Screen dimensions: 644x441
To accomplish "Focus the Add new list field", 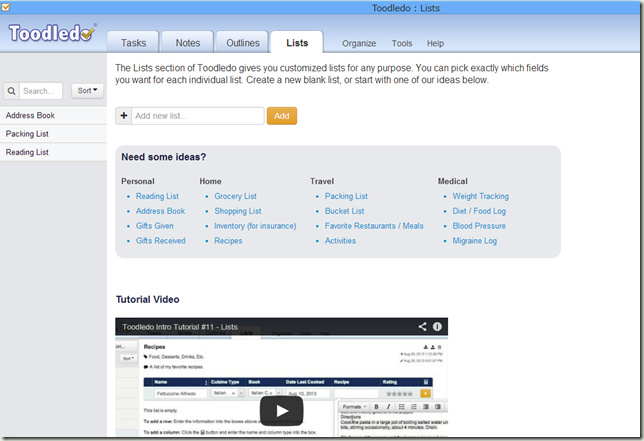I will click(x=198, y=116).
